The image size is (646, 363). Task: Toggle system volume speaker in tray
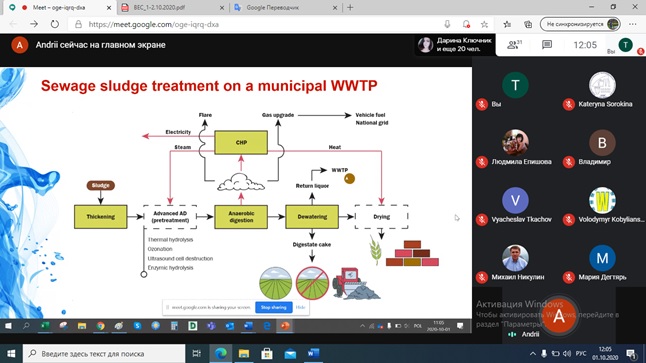coord(567,354)
